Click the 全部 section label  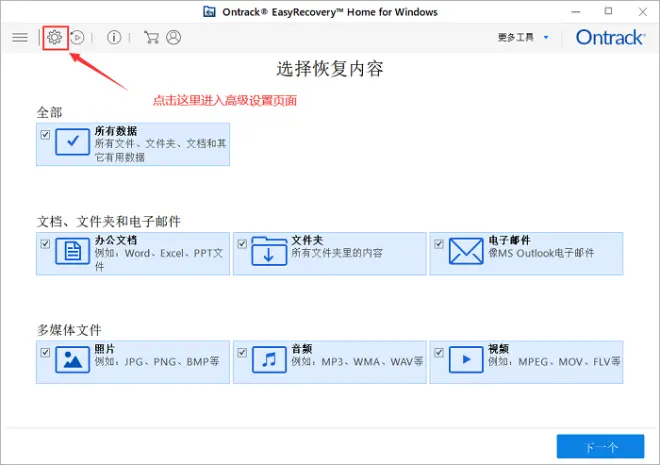coord(49,112)
